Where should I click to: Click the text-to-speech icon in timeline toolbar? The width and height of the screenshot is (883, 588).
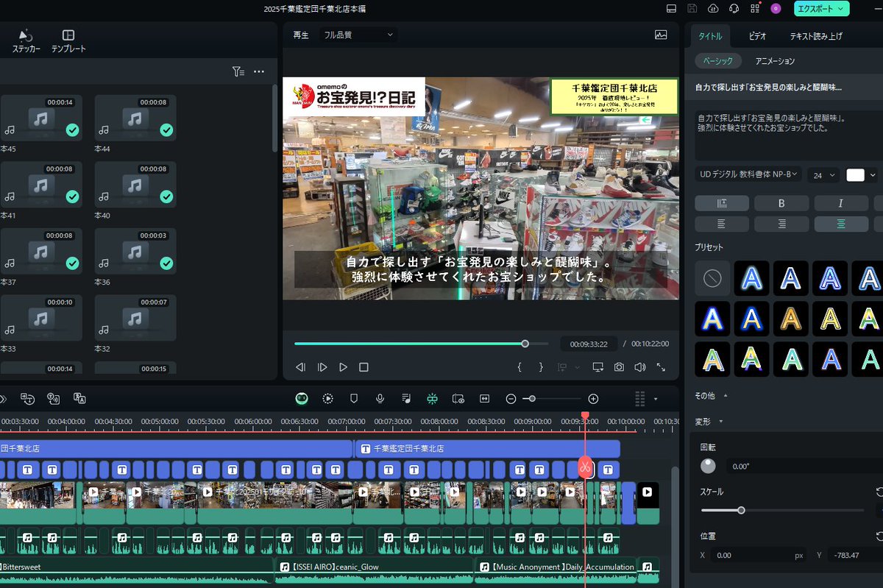point(54,398)
